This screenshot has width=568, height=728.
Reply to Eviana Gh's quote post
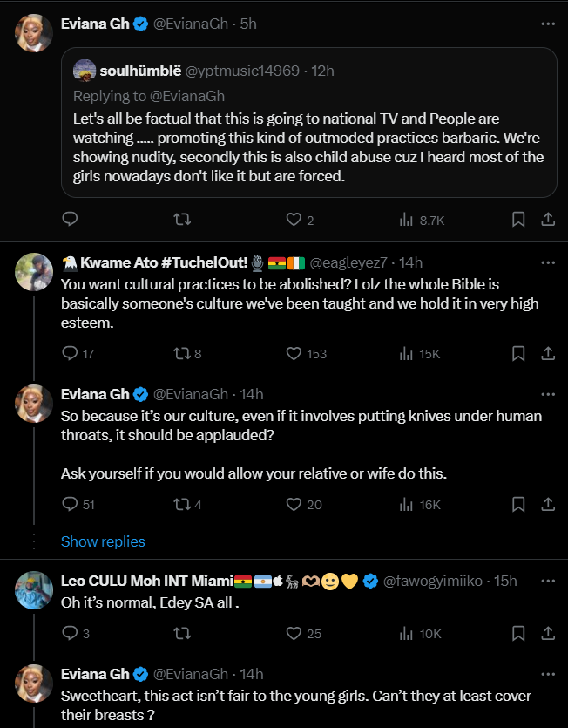[x=71, y=220]
